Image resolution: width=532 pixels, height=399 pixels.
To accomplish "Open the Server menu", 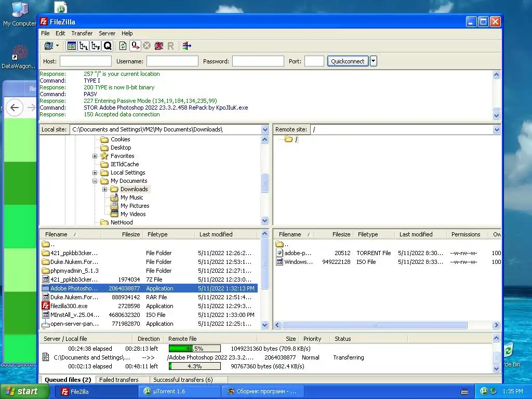I will click(107, 33).
